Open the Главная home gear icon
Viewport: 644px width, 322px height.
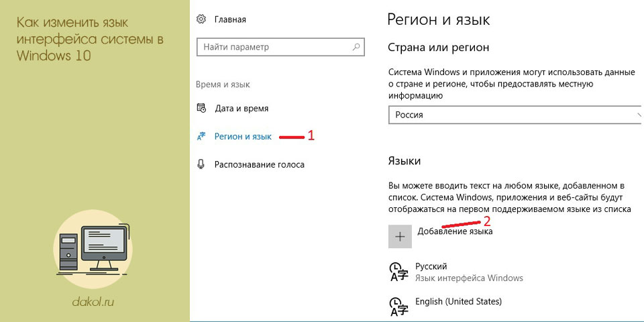(201, 19)
